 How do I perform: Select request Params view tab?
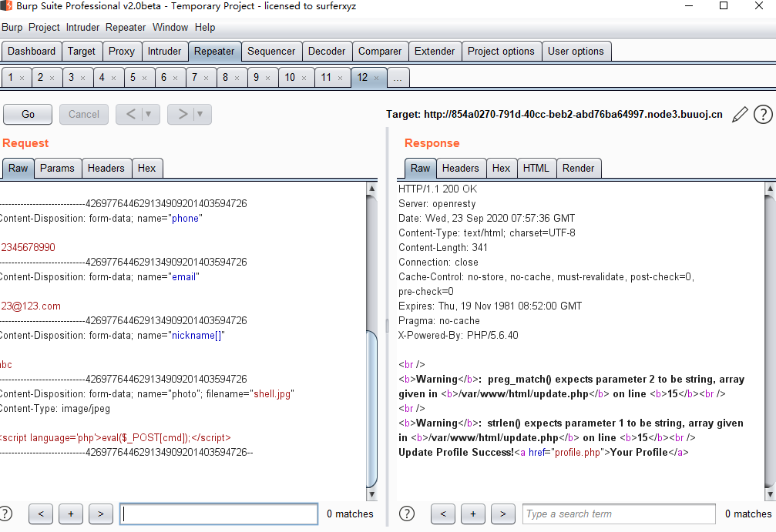pyautogui.click(x=57, y=168)
